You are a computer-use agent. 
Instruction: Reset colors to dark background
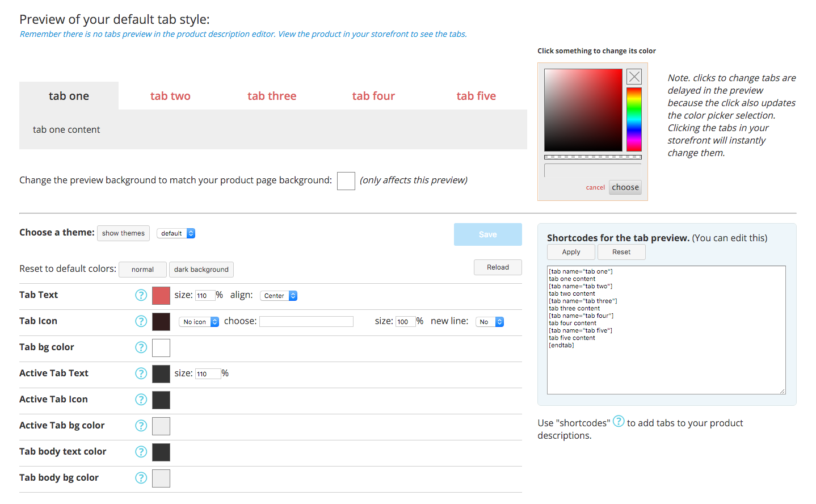201,270
